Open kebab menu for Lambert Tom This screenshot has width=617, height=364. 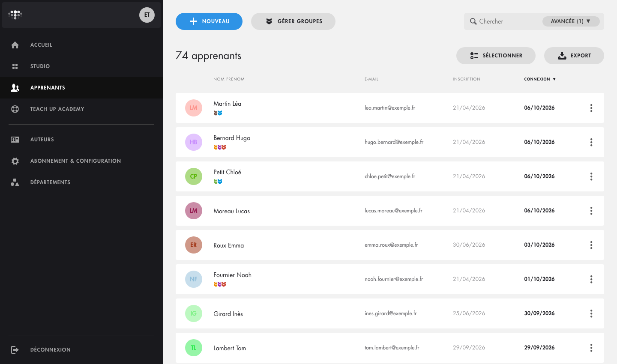tap(591, 348)
